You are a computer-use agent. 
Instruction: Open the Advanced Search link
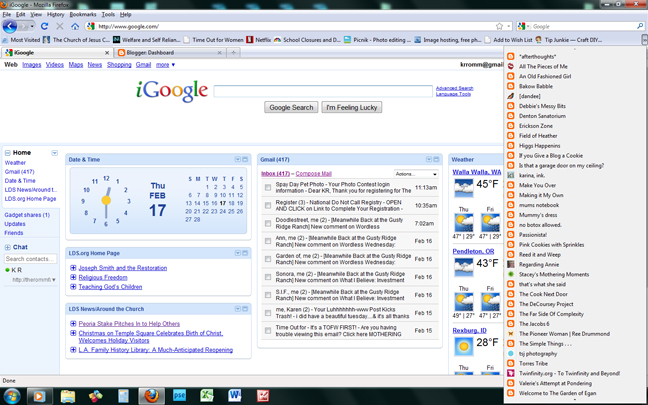454,88
